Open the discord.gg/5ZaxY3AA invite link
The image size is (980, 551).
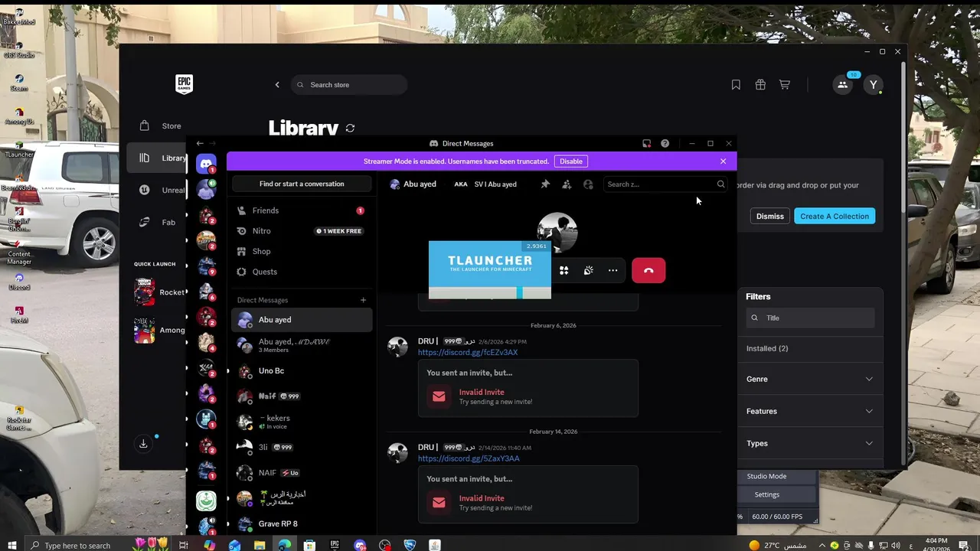pos(469,458)
